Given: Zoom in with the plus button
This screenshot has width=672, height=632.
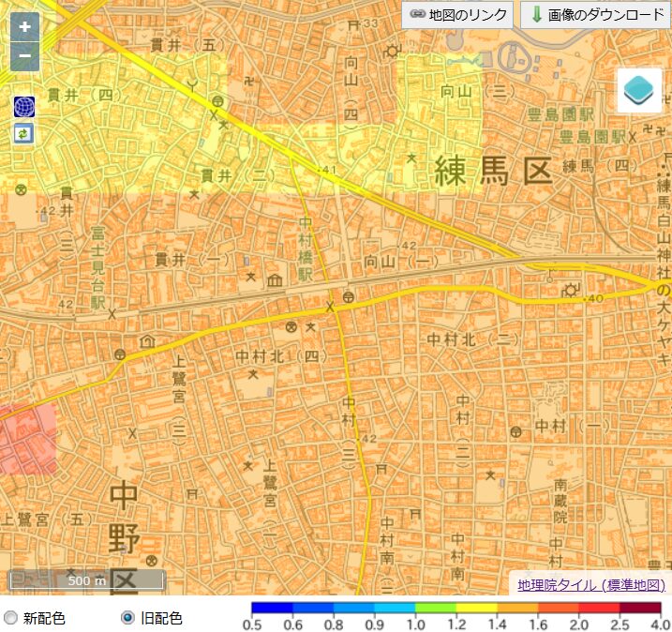Looking at the screenshot, I should tap(24, 26).
